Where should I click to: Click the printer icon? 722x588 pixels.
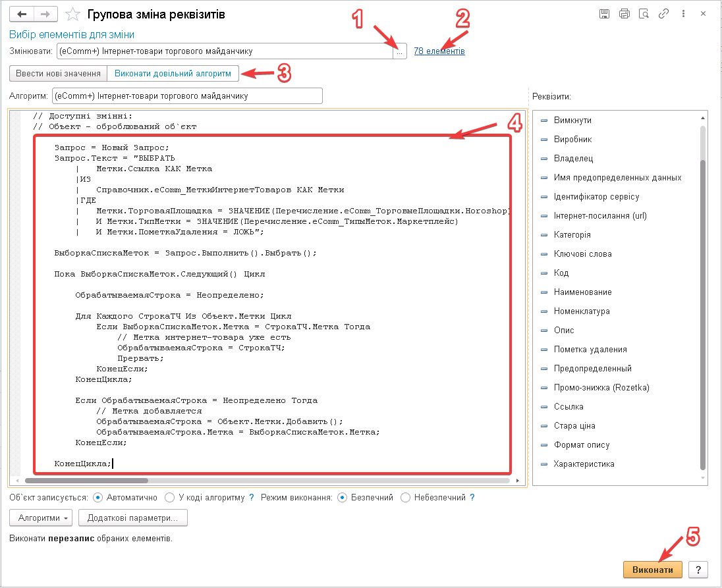pos(625,14)
